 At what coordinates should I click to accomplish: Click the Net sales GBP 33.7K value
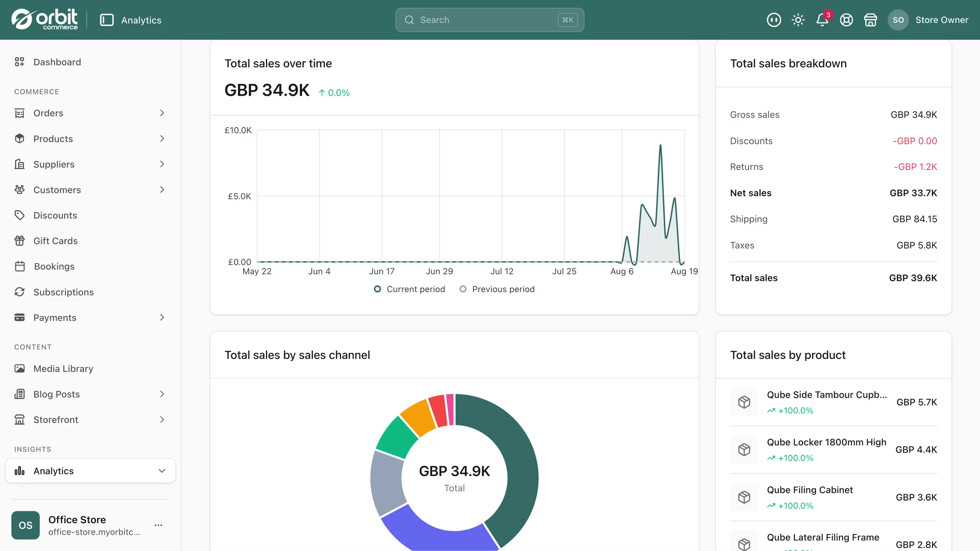(x=913, y=193)
